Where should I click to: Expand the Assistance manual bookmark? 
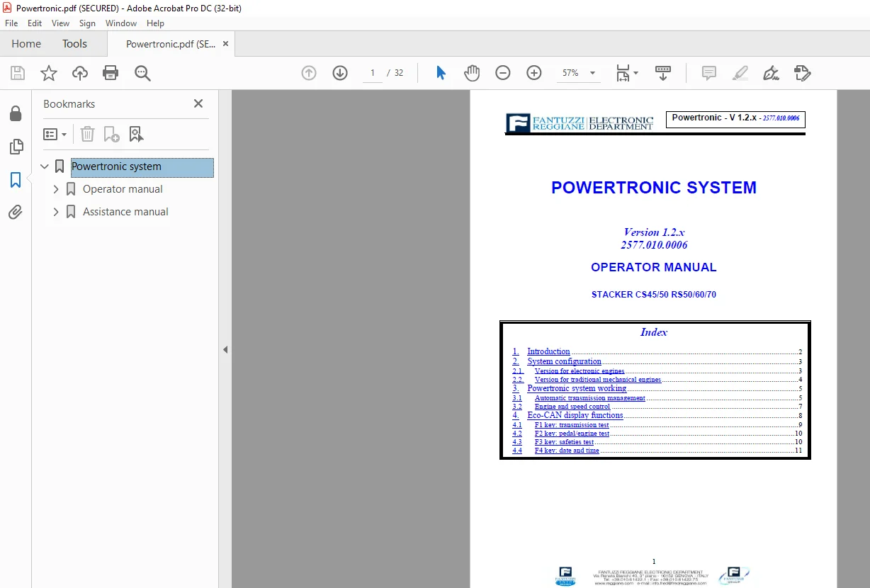pos(56,212)
